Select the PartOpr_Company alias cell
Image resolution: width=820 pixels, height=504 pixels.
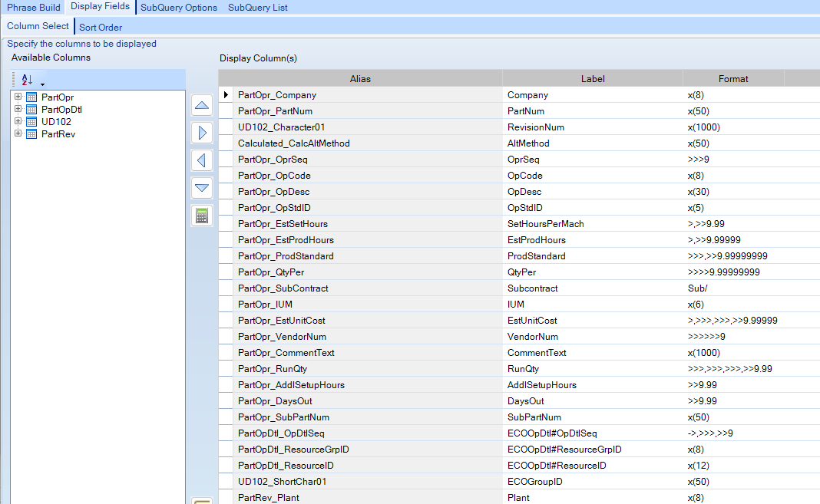click(x=368, y=94)
